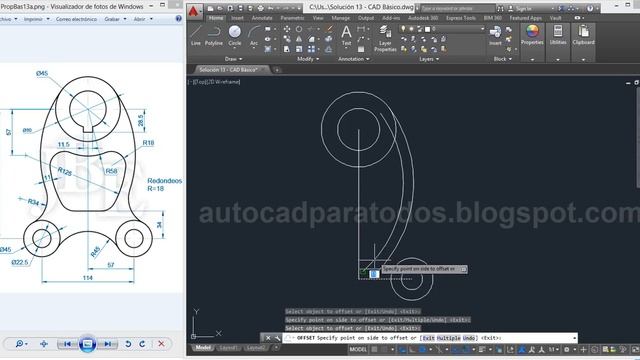Switch to the Home ribbon tab

pos(216,18)
